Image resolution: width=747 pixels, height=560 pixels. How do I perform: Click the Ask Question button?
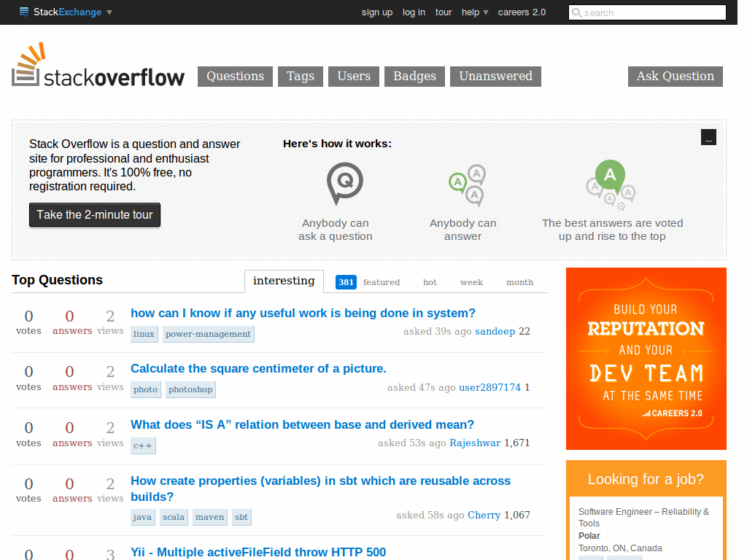675,76
